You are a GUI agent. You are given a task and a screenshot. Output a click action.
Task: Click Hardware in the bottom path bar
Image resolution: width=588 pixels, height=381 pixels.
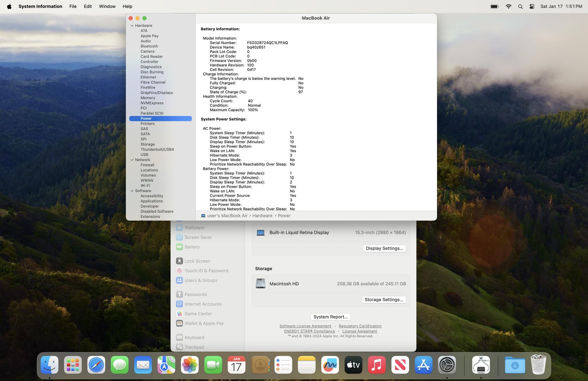coord(262,216)
